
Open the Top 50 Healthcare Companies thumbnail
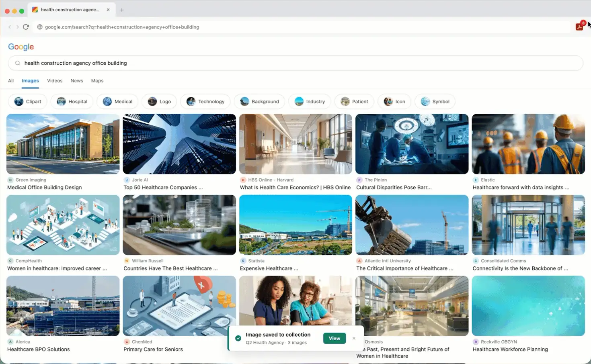coord(179,144)
